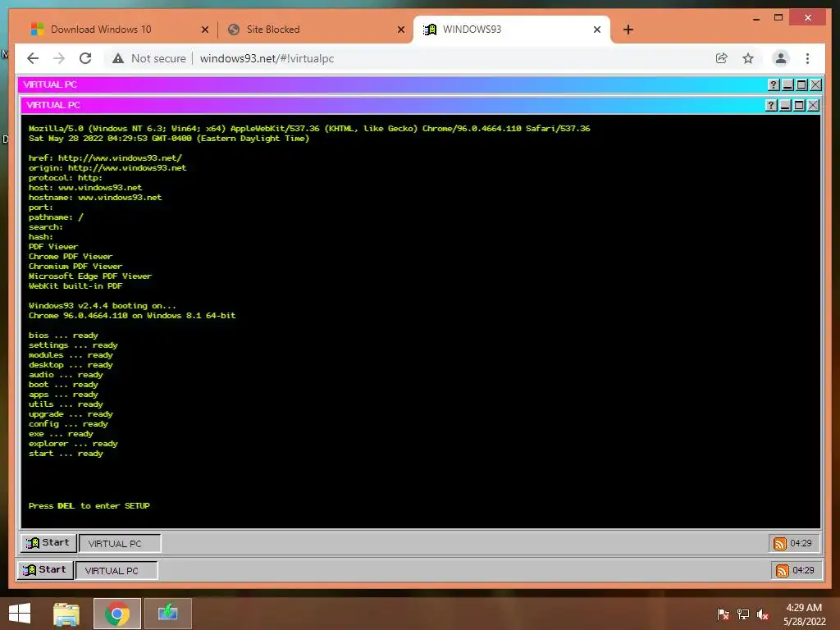This screenshot has width=840, height=630.
Task: Bookmark this page with the star icon
Action: tap(748, 58)
